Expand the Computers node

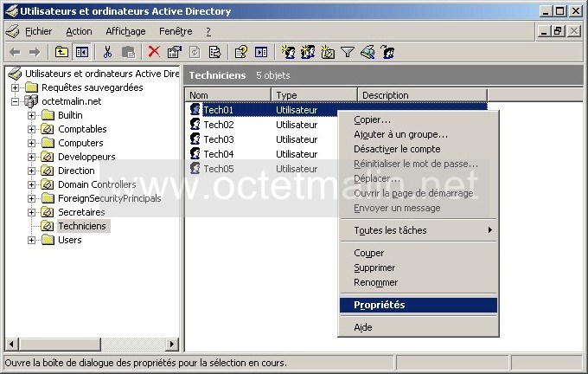coord(31,143)
